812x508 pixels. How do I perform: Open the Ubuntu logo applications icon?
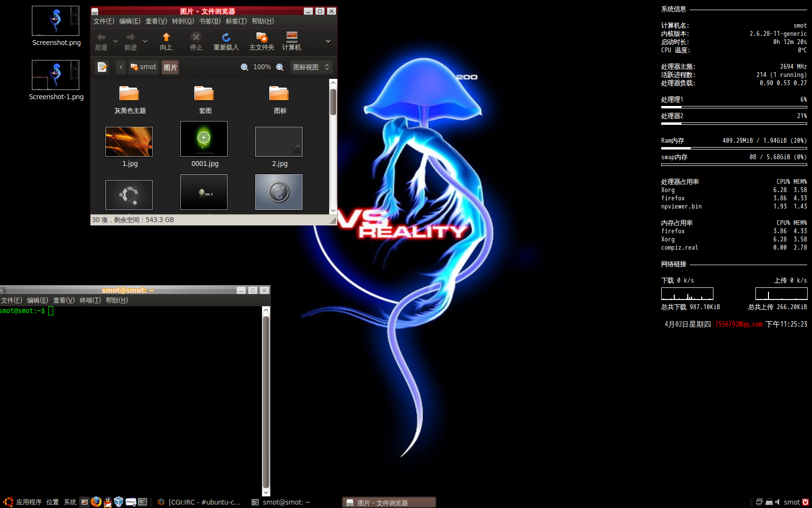click(x=8, y=502)
